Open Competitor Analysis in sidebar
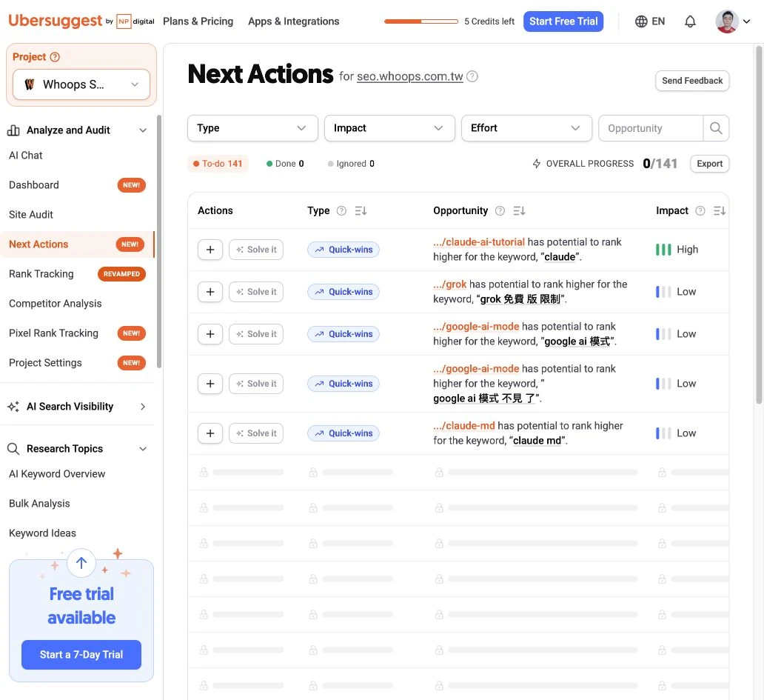 [55, 304]
